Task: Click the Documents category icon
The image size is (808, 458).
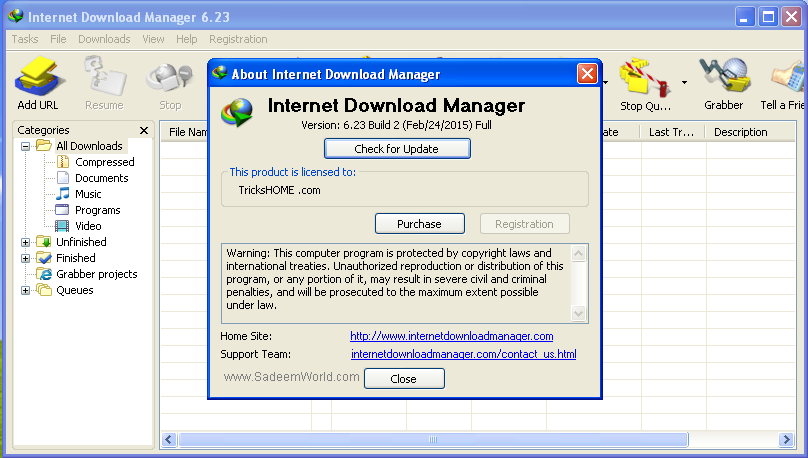Action: (63, 178)
